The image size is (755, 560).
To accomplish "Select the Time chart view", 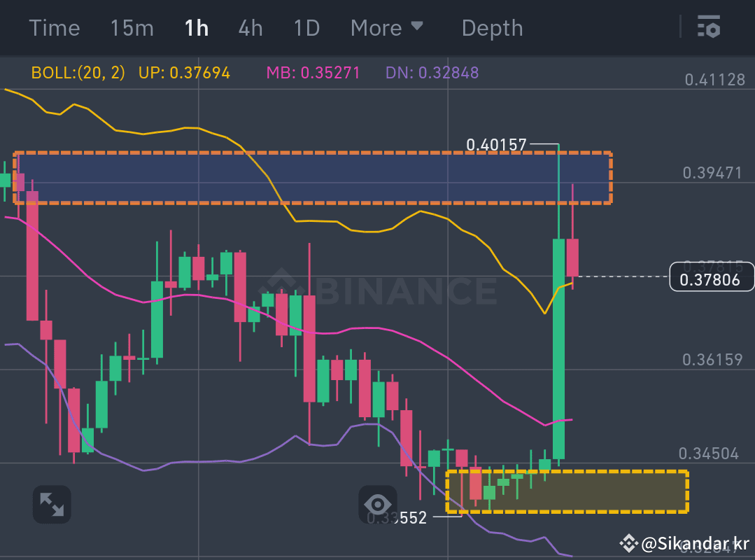I will tap(54, 27).
